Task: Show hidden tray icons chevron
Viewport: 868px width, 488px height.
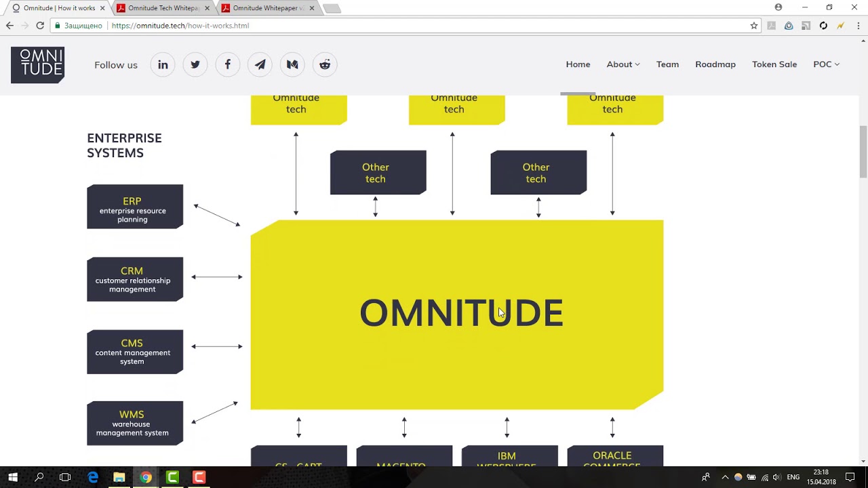Action: (x=725, y=477)
